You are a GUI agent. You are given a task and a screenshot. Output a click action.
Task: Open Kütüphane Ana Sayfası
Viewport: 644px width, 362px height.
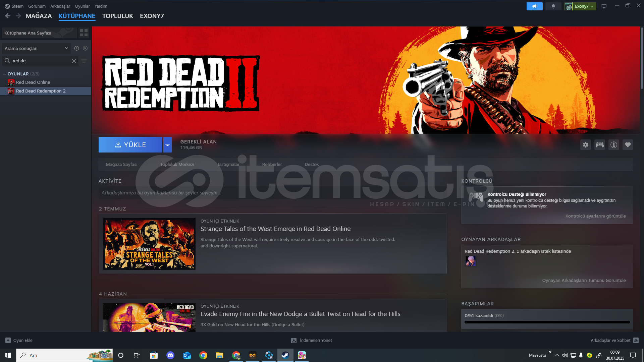click(39, 33)
